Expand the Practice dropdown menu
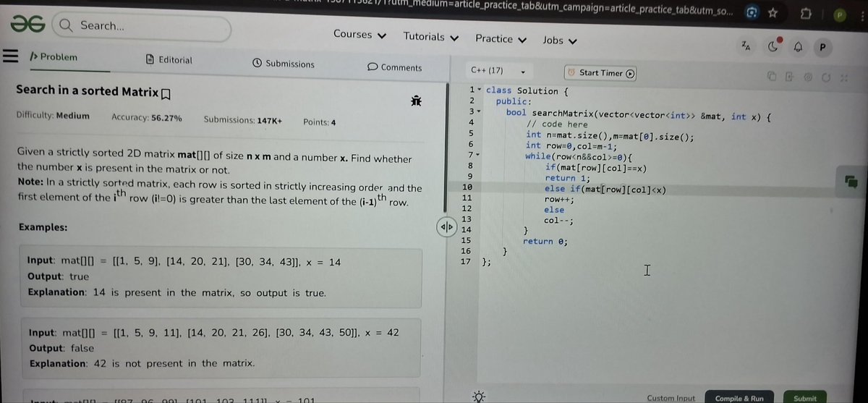This screenshot has width=868, height=403. point(501,38)
